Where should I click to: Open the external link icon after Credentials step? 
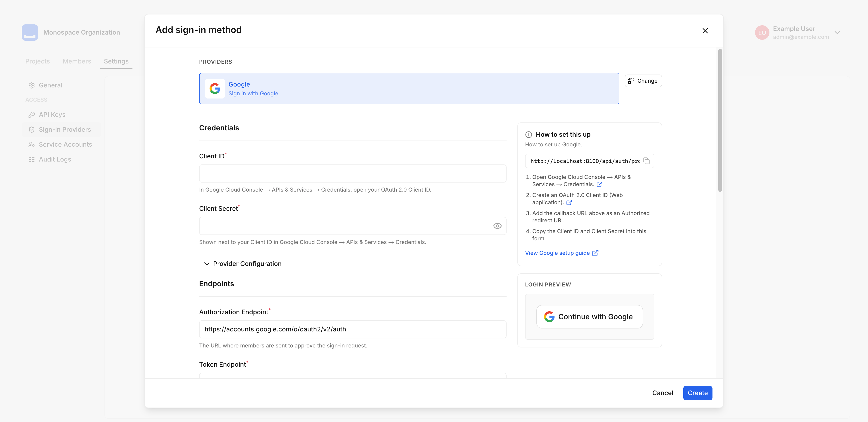point(599,185)
